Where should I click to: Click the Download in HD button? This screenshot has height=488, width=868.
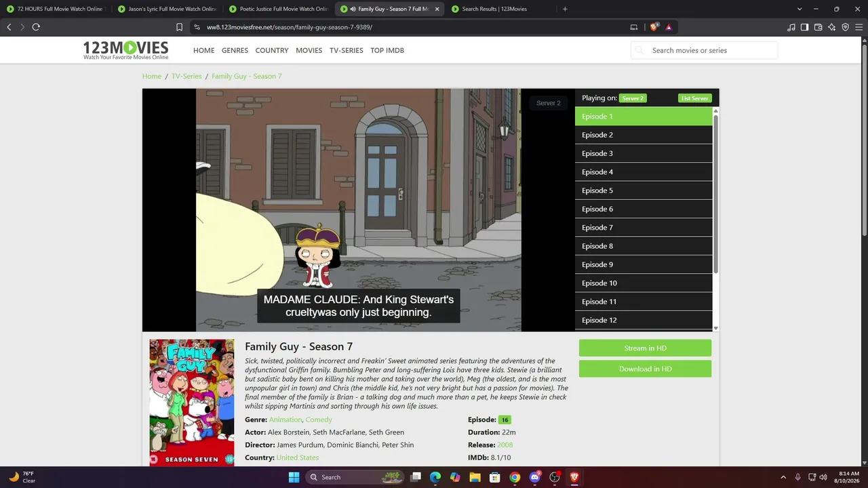645,369
